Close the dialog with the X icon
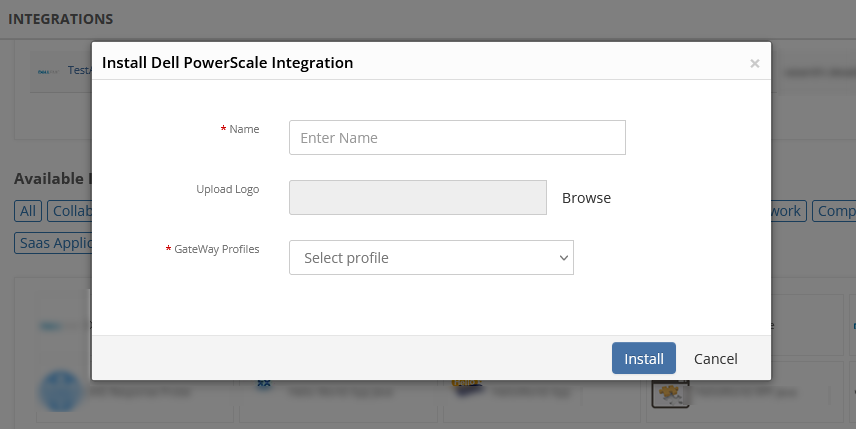856x429 pixels. point(754,63)
